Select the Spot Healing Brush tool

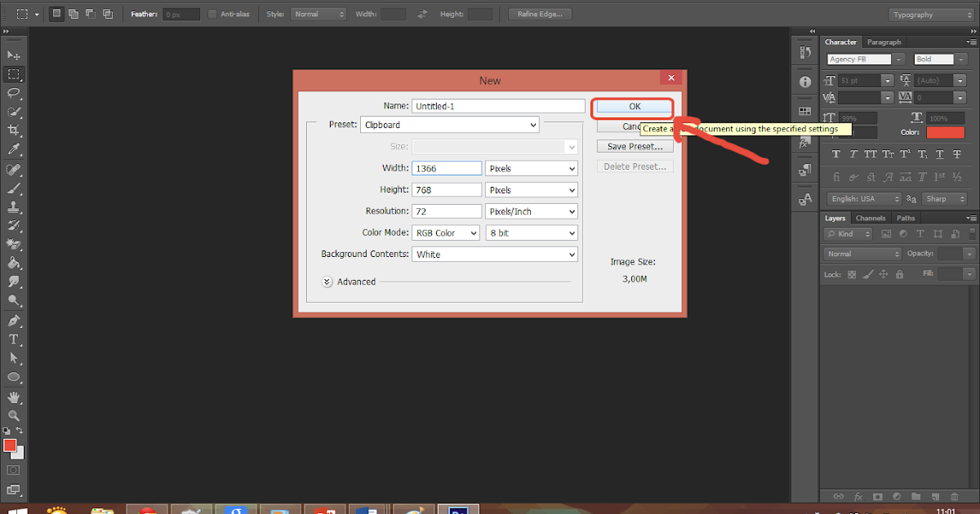13,169
